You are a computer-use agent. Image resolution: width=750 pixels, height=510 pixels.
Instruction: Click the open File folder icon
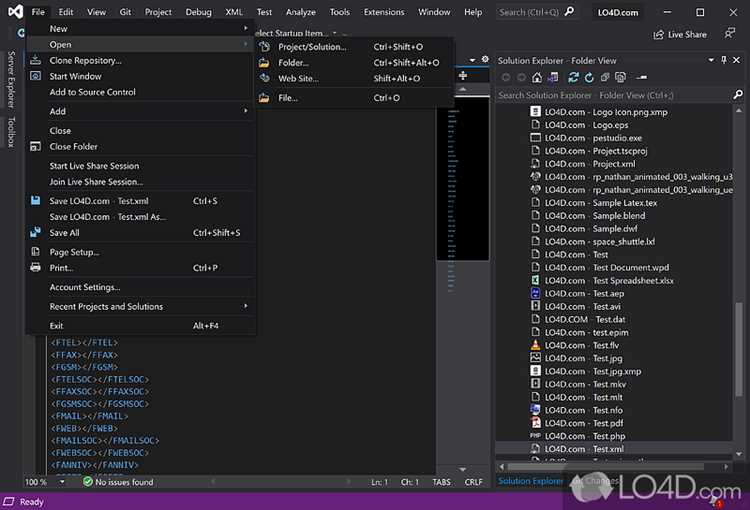tap(264, 98)
